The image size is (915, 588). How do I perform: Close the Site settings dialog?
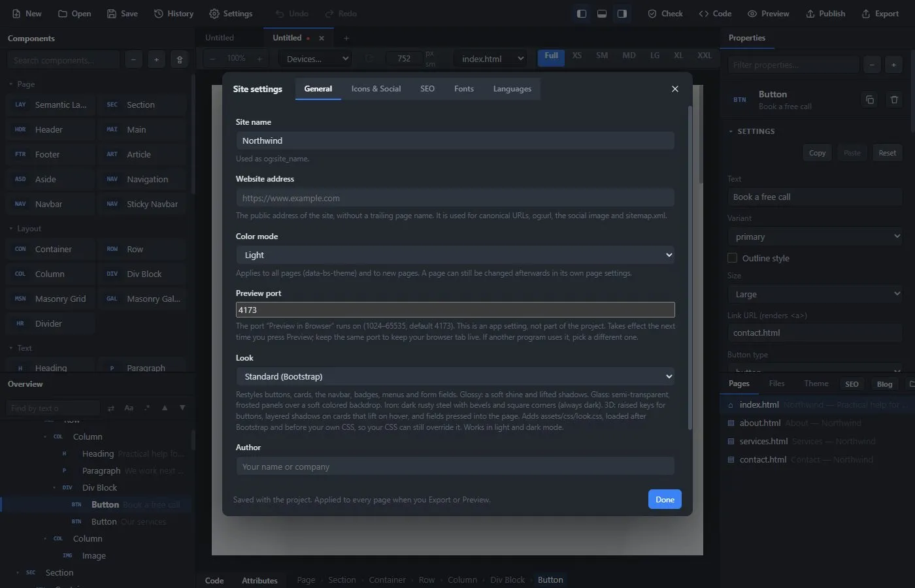tap(675, 89)
